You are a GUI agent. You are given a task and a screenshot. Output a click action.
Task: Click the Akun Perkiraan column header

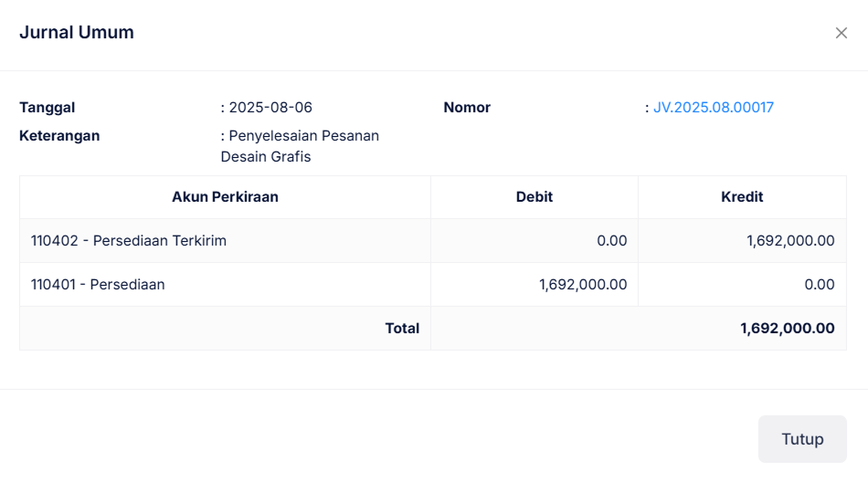[225, 197]
